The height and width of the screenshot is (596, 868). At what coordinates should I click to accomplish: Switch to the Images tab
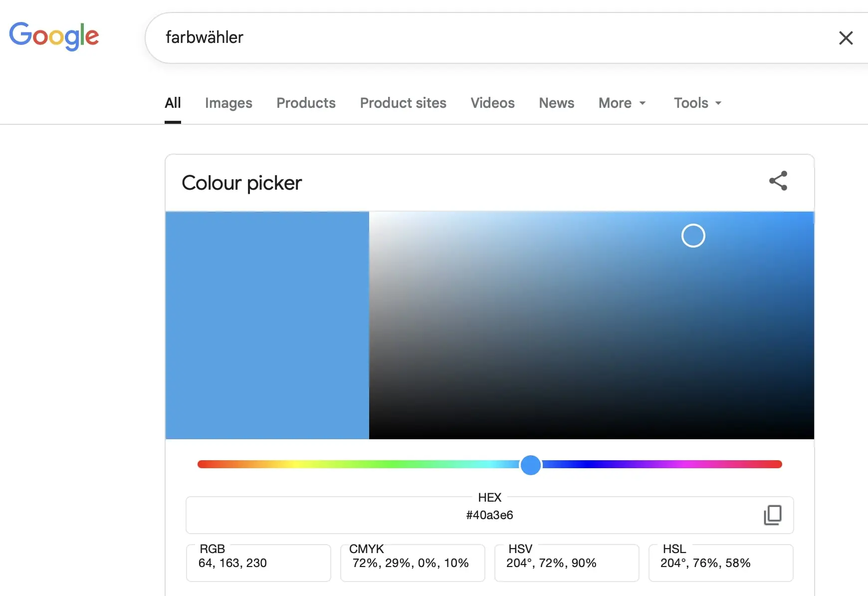coord(228,103)
